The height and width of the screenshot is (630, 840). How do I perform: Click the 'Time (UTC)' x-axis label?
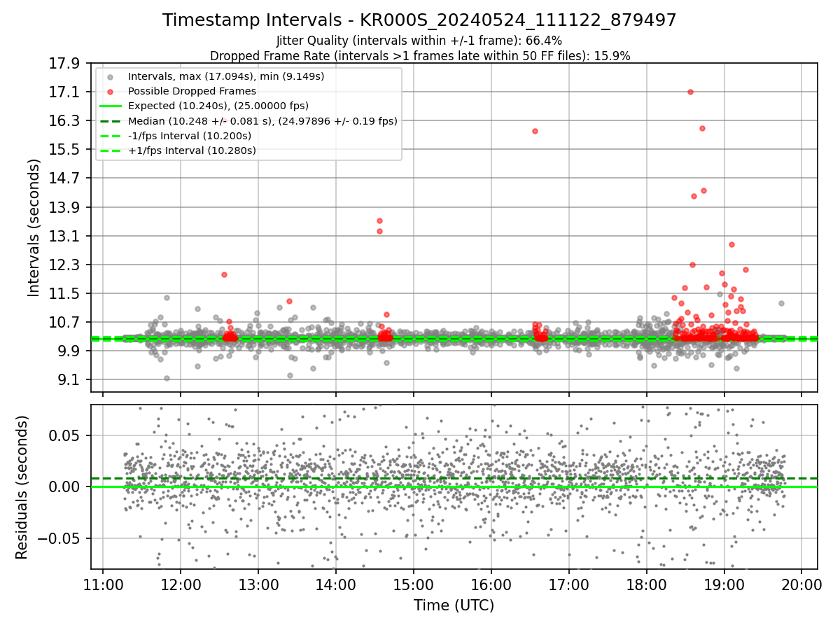[454, 605]
